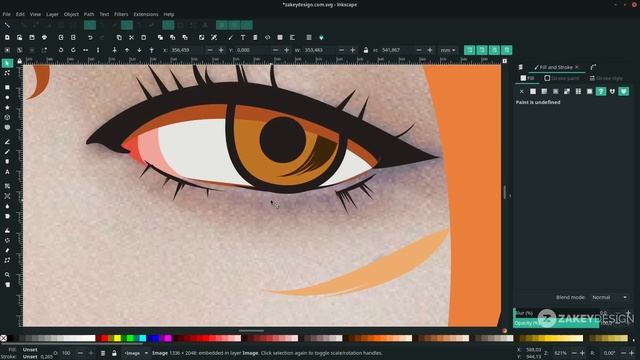Click Select all objects icon
Screen dimensions: 640x360
(7, 50)
